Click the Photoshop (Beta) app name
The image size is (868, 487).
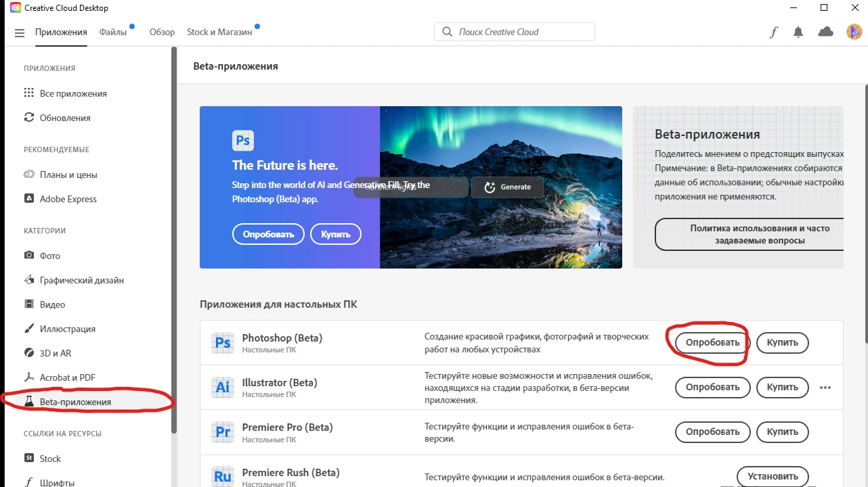pos(282,338)
